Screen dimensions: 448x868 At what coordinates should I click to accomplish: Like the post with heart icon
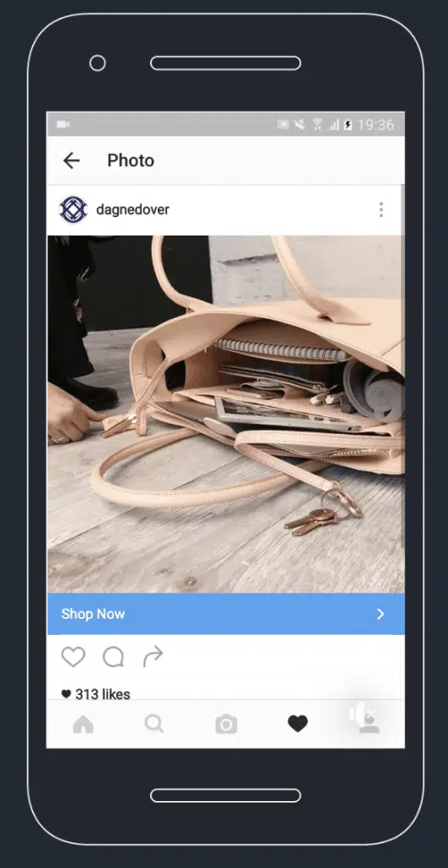(x=73, y=657)
